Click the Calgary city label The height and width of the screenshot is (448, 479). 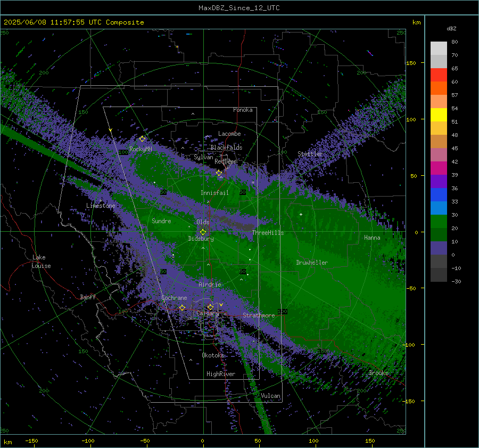pyautogui.click(x=208, y=313)
